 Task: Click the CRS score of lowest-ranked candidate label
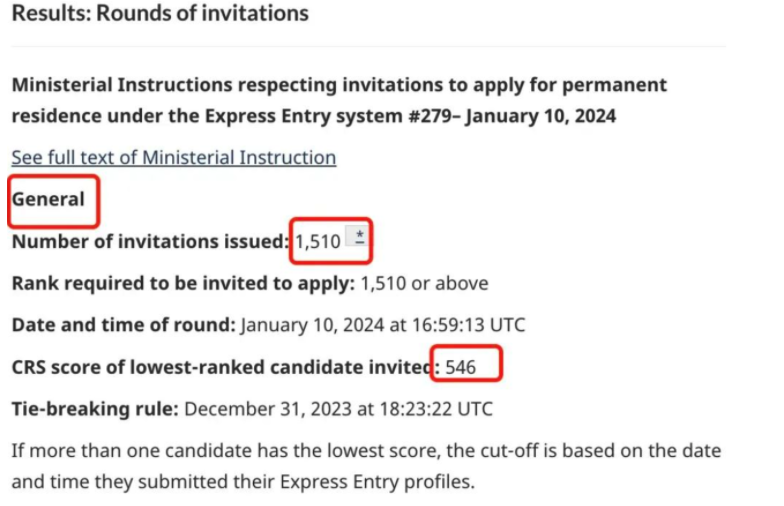[220, 367]
